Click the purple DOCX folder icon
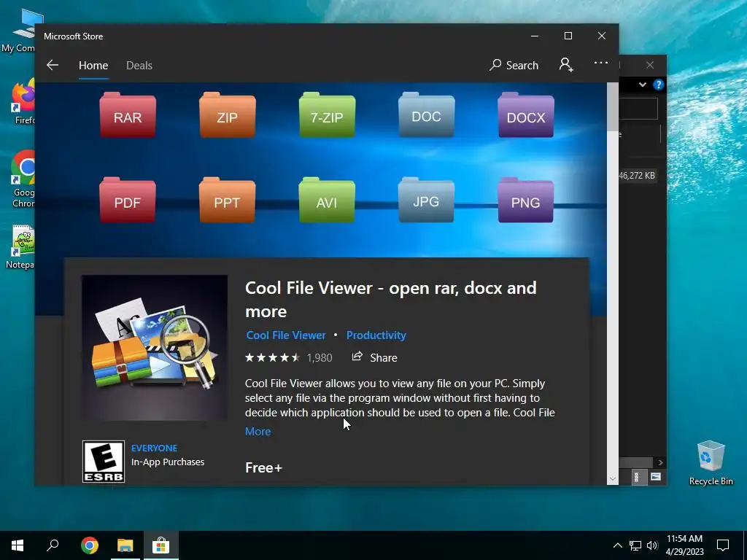 [x=526, y=114]
